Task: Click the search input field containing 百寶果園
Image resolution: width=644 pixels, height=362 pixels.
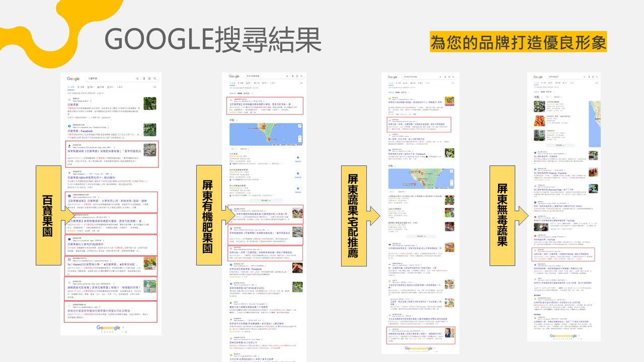Action: click(x=111, y=78)
